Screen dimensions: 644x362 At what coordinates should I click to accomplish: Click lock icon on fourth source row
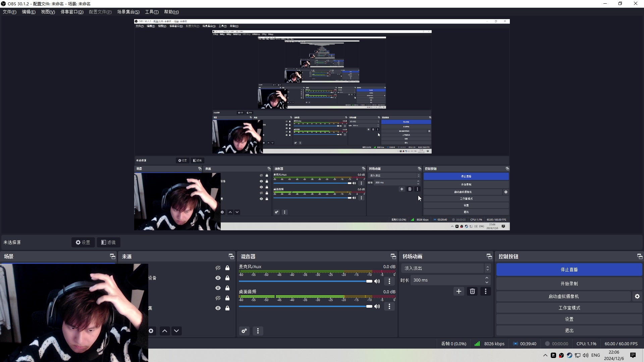[x=227, y=298]
